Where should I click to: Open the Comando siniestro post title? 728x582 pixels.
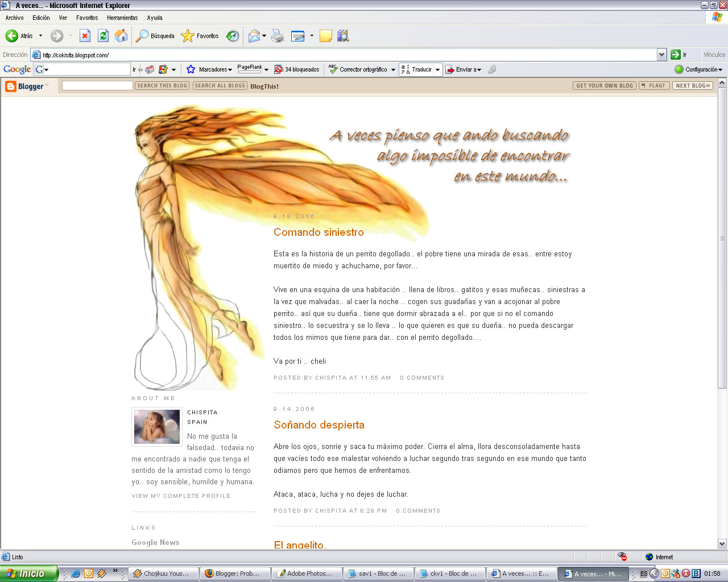tap(318, 232)
